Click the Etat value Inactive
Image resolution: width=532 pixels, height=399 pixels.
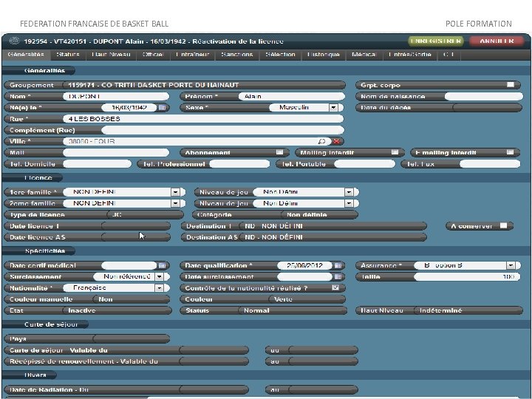(x=117, y=310)
